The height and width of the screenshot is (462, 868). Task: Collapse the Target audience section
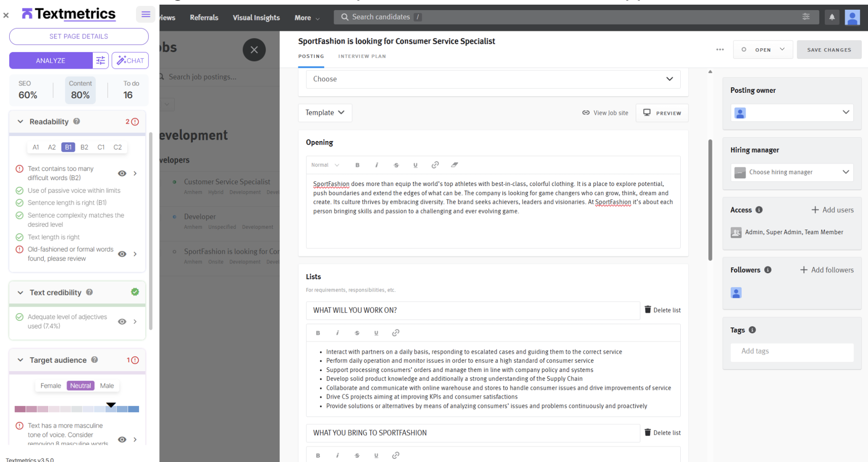pos(20,360)
